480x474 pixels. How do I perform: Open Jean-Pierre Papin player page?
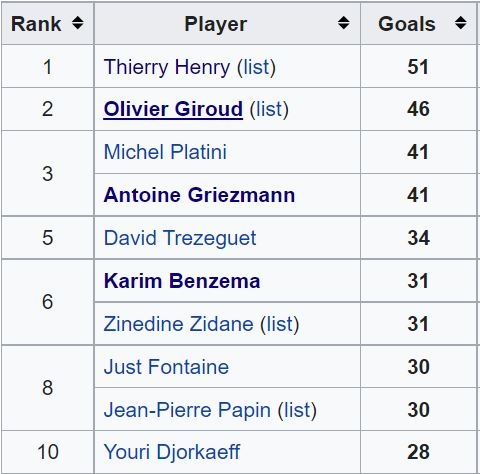(187, 410)
